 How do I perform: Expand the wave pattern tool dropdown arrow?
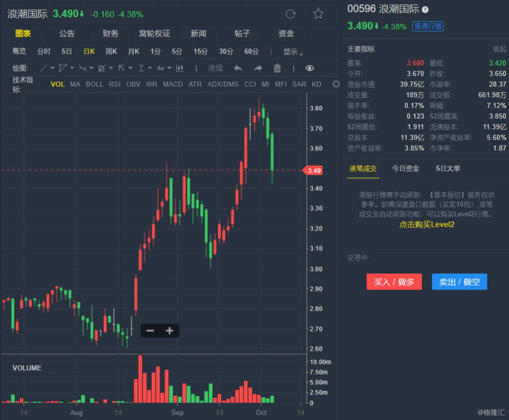(x=91, y=68)
